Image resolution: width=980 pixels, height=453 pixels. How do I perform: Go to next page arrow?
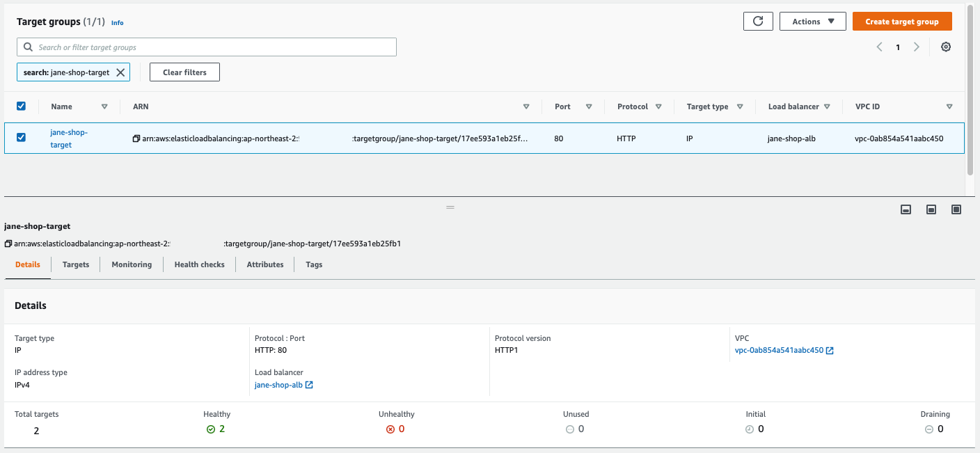pos(917,47)
